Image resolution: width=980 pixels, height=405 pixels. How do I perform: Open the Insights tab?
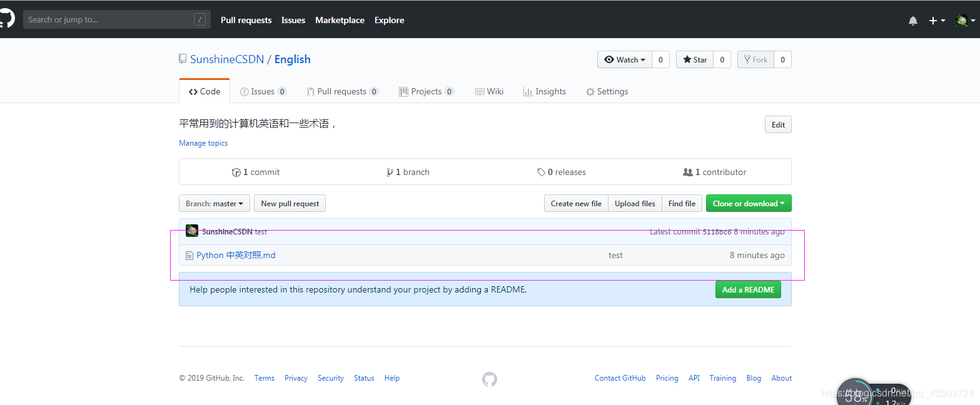point(545,91)
